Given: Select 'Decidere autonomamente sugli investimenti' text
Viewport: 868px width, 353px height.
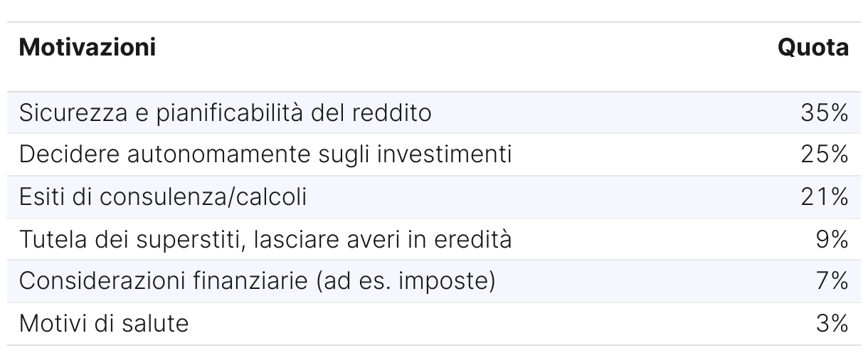Looking at the screenshot, I should tap(265, 154).
